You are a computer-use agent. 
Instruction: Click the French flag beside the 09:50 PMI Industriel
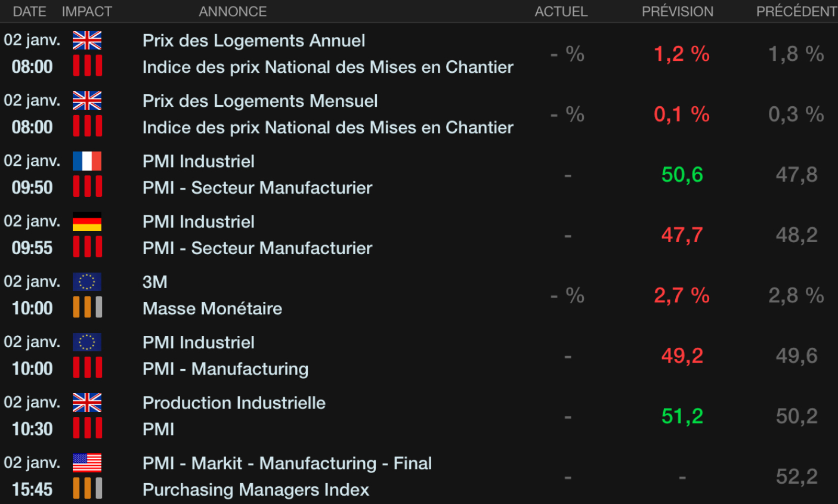point(87,161)
